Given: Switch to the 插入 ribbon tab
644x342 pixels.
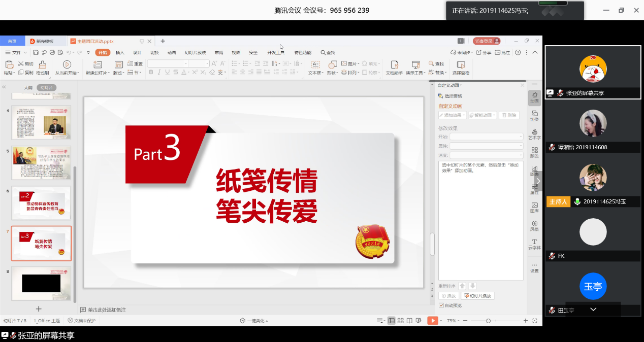Looking at the screenshot, I should pos(120,52).
